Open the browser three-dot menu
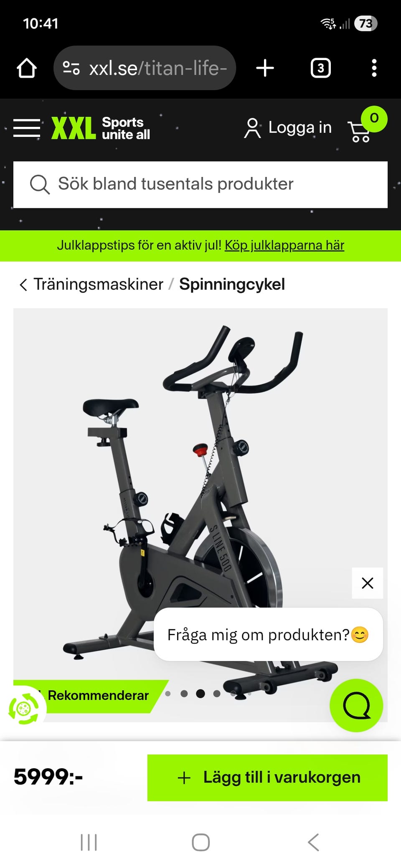This screenshot has width=401, height=868. click(374, 68)
